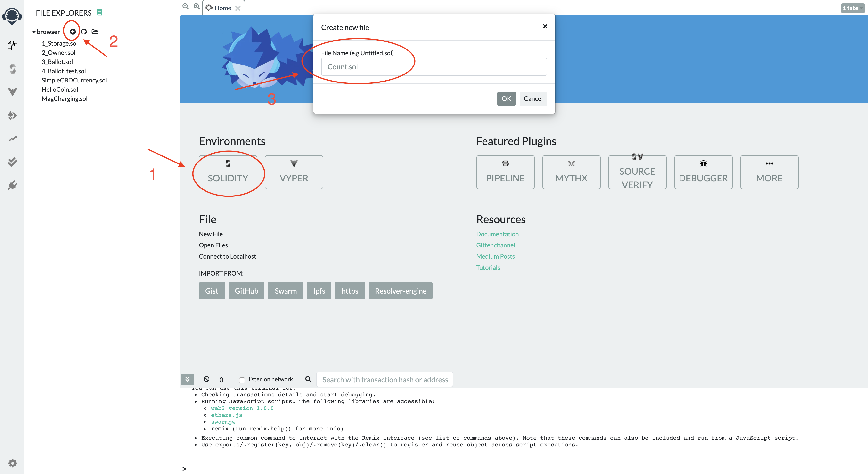The height and width of the screenshot is (474, 868).
Task: Click the File Name input field
Action: point(434,67)
